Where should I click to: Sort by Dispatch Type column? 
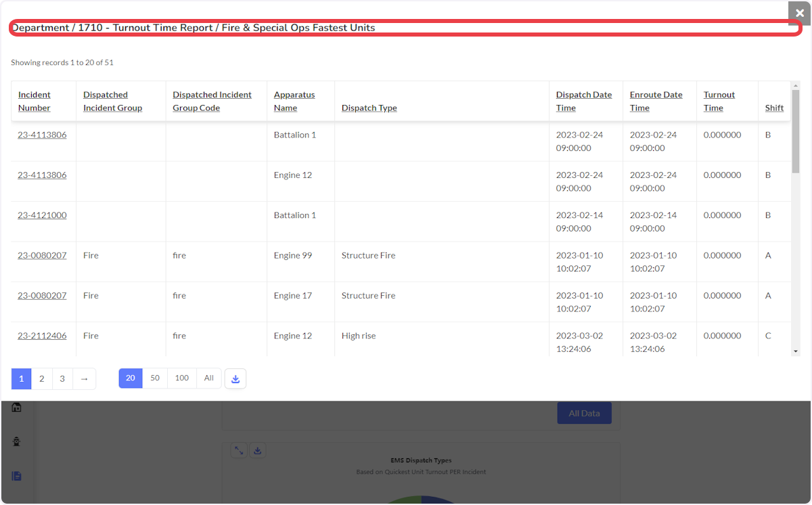pyautogui.click(x=369, y=108)
